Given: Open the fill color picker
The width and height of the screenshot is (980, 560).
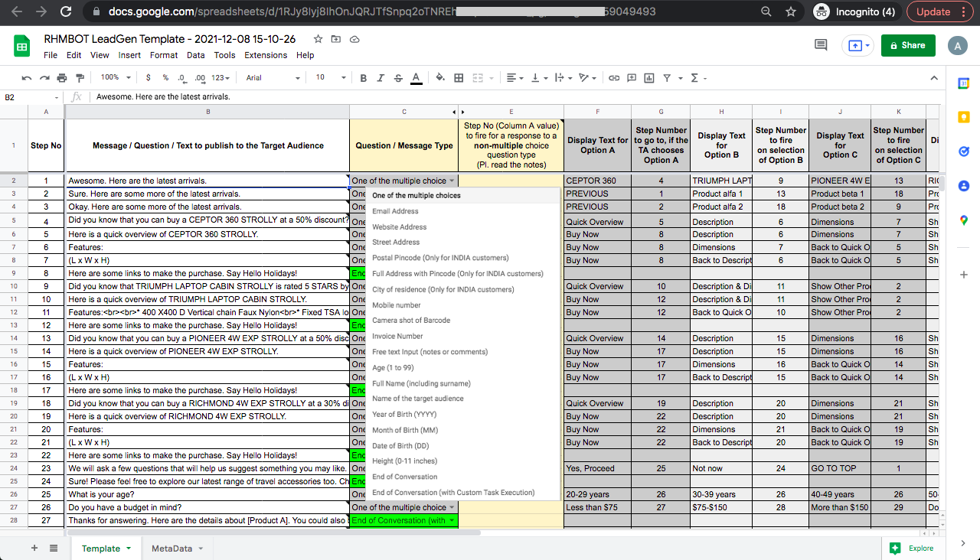Looking at the screenshot, I should (x=440, y=77).
